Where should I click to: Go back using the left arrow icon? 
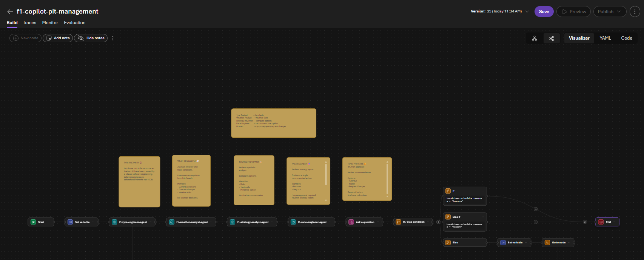(x=10, y=12)
